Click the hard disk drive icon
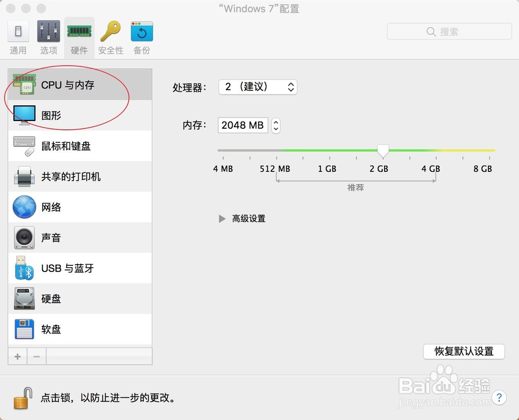This screenshot has height=420, width=519. point(24,299)
